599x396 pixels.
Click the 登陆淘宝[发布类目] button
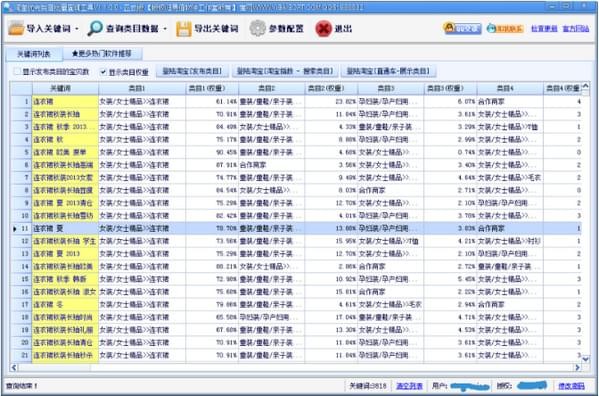click(x=192, y=71)
